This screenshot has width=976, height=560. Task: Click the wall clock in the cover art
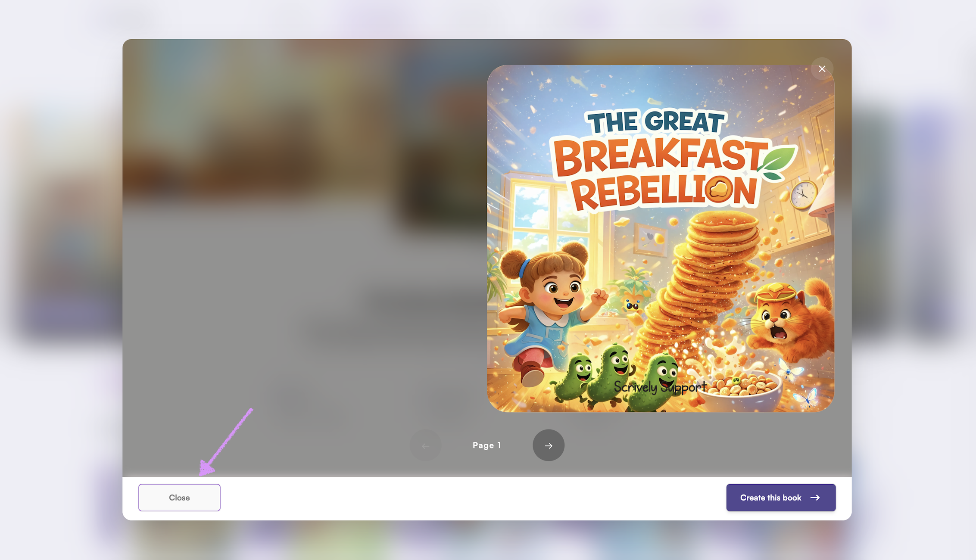pos(804,195)
